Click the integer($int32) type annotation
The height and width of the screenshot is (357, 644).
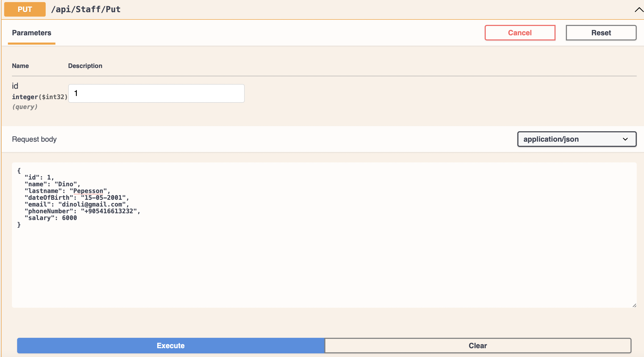click(x=39, y=97)
